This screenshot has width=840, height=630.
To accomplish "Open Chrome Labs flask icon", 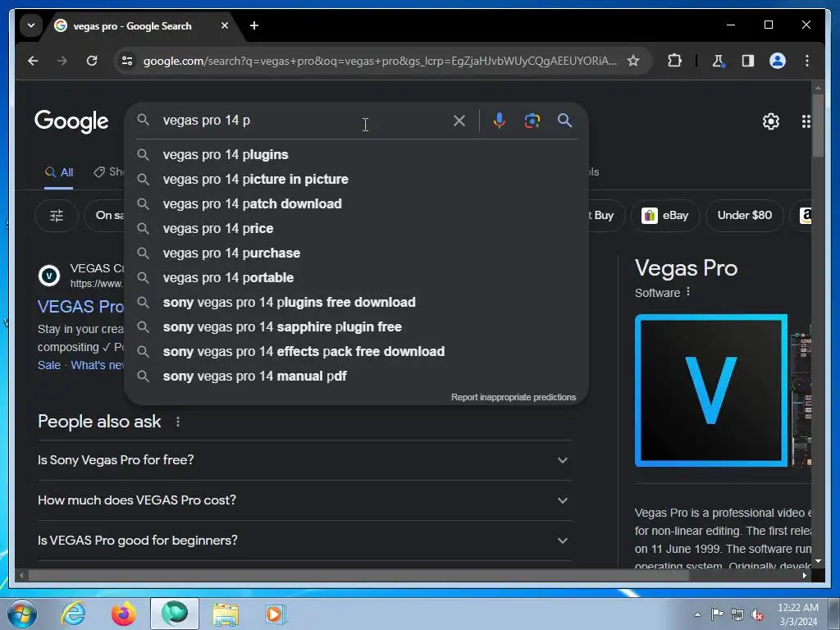I will point(719,61).
